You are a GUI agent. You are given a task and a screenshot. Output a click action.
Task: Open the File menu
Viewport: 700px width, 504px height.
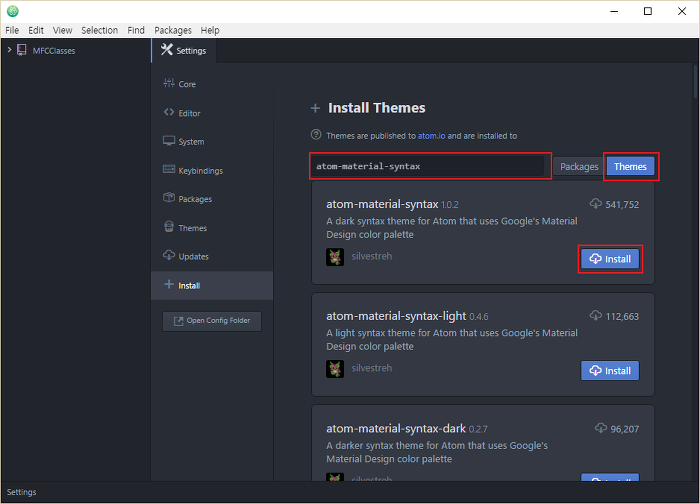12,30
